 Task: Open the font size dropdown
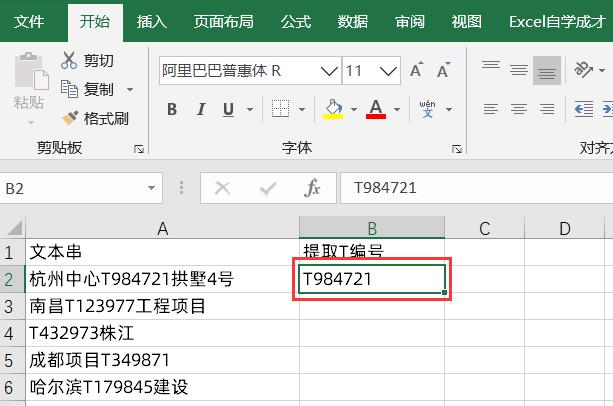pos(388,71)
